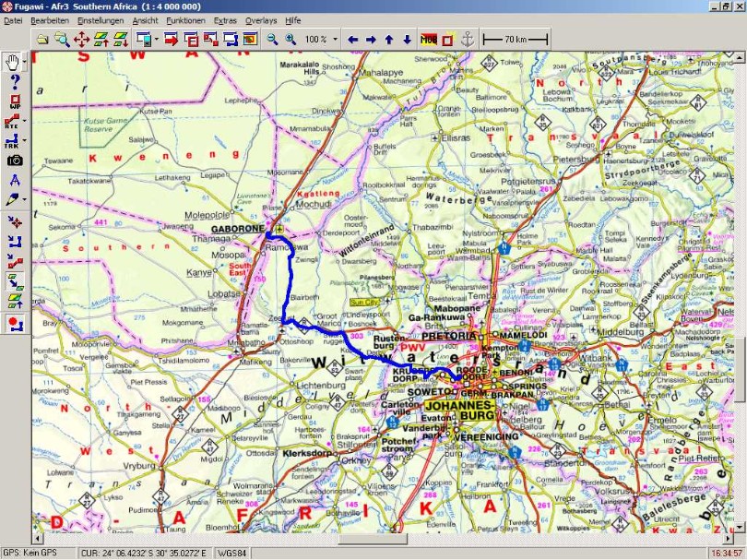
Task: Click the four-way red arrows move icon
Action: 81,40
